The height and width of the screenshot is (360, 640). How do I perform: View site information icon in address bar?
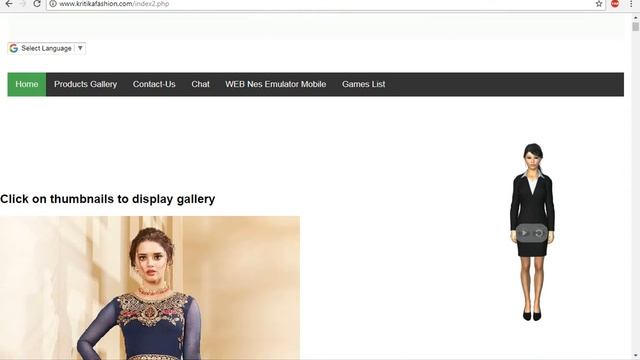53,4
